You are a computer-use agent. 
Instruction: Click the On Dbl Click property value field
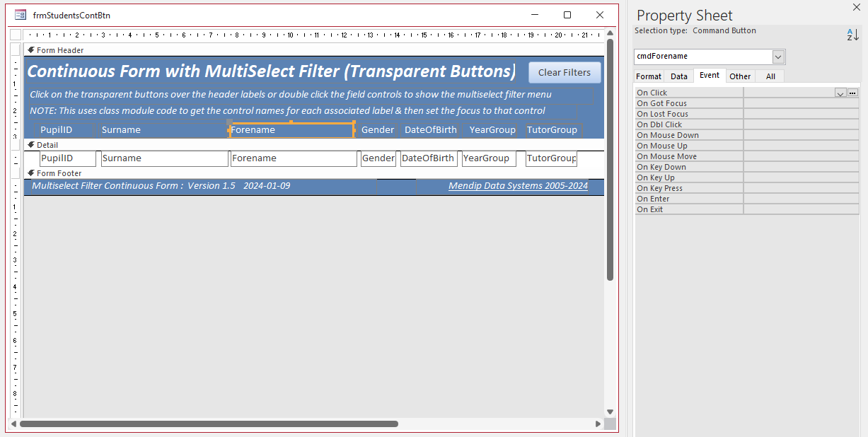click(802, 124)
